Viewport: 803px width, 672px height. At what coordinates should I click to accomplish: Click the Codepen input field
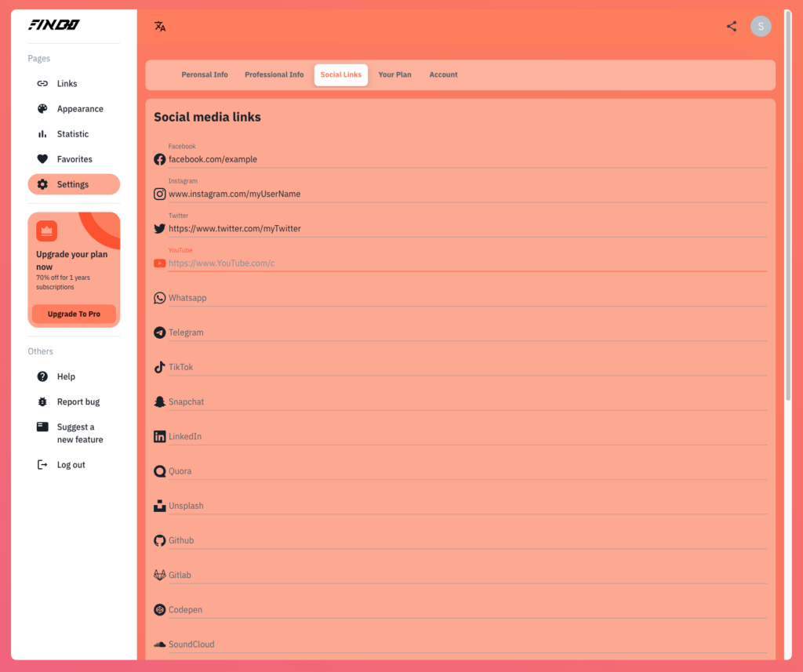(x=467, y=609)
